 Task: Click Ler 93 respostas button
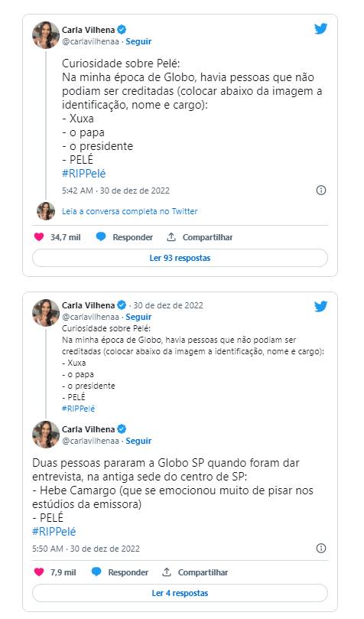[x=180, y=258]
